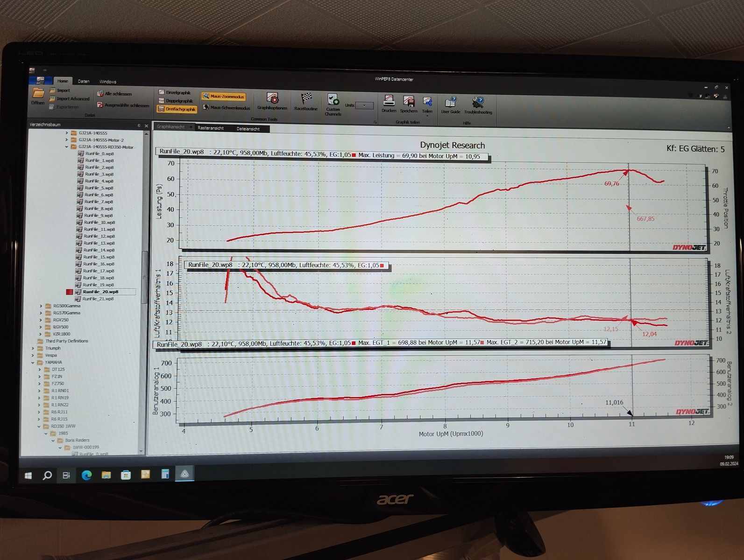Open the Units dropdown
The width and height of the screenshot is (744, 560).
click(x=364, y=105)
